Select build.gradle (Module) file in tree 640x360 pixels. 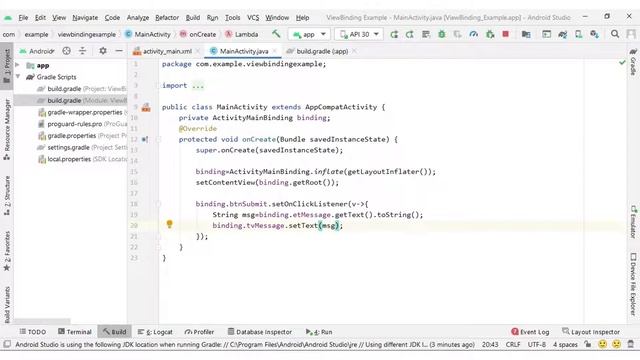tap(71, 100)
